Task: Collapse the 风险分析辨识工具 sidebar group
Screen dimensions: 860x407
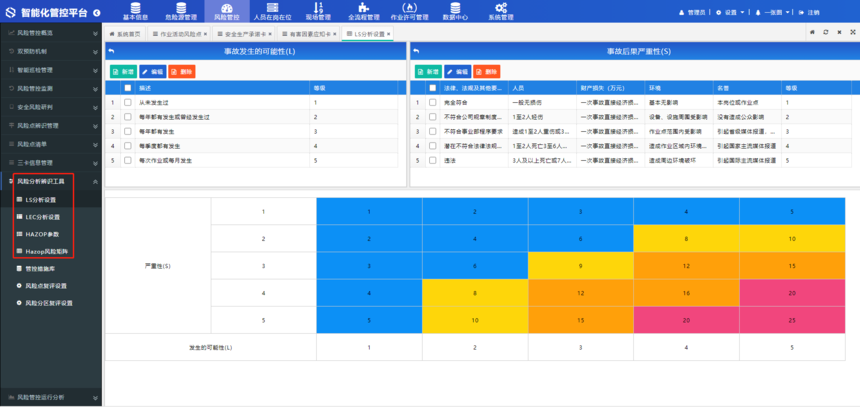Action: pyautogui.click(x=95, y=181)
